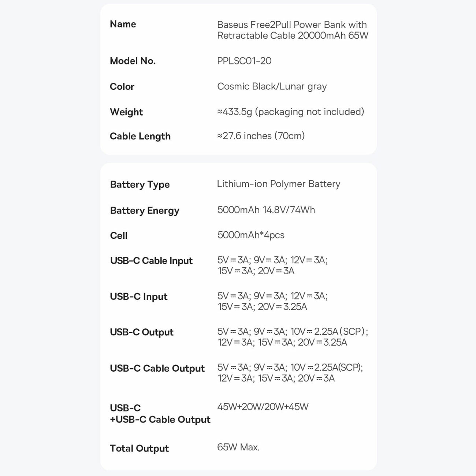The height and width of the screenshot is (476, 476).
Task: Click the Weight label
Action: tap(126, 112)
